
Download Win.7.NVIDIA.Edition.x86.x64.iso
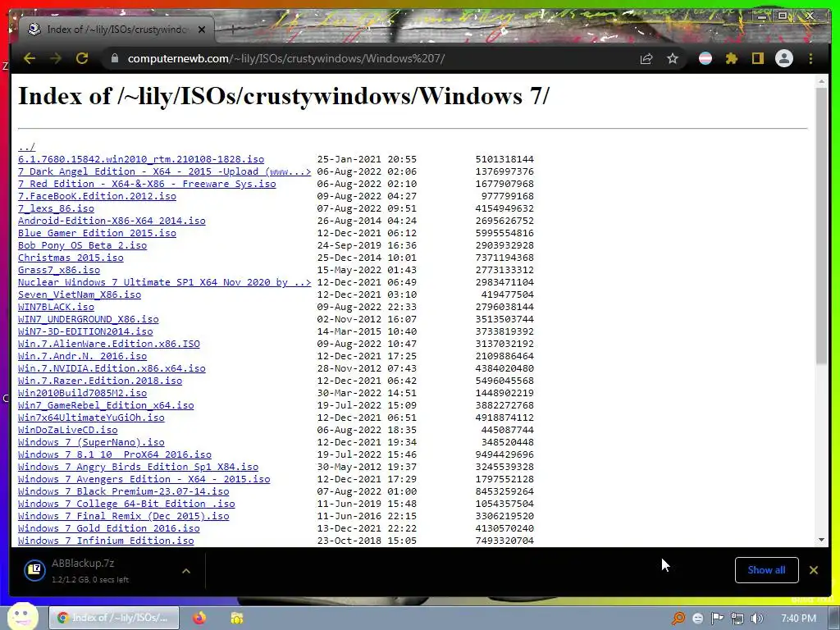(x=112, y=368)
